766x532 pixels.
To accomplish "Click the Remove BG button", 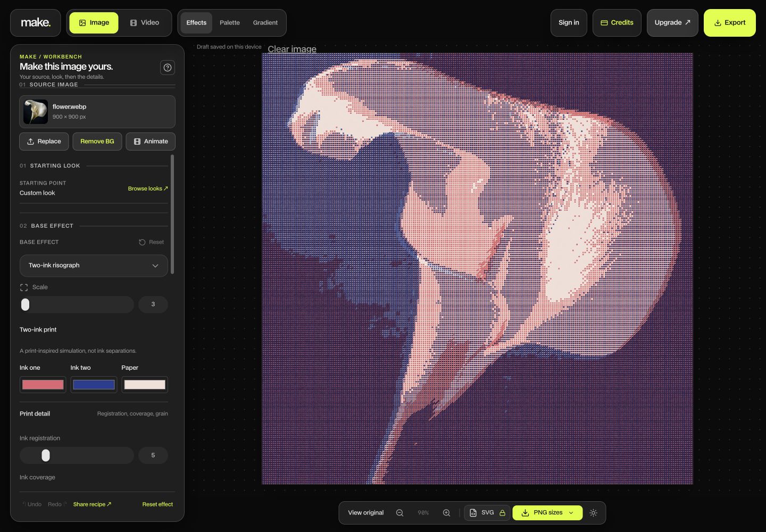I will (97, 142).
